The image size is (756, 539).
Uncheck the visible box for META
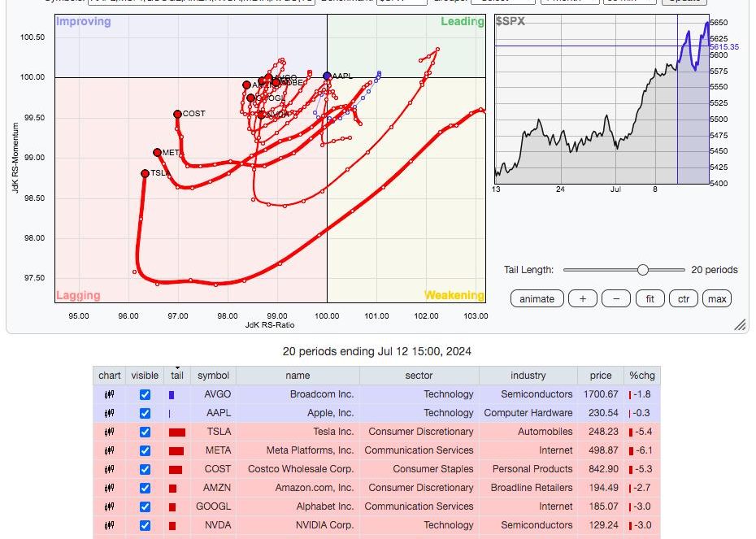(x=145, y=450)
